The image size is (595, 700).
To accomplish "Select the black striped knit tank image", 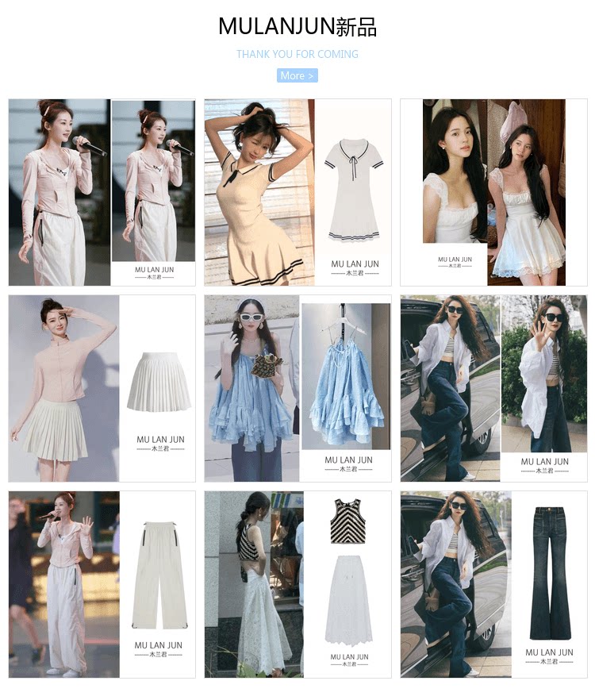I will 347,521.
